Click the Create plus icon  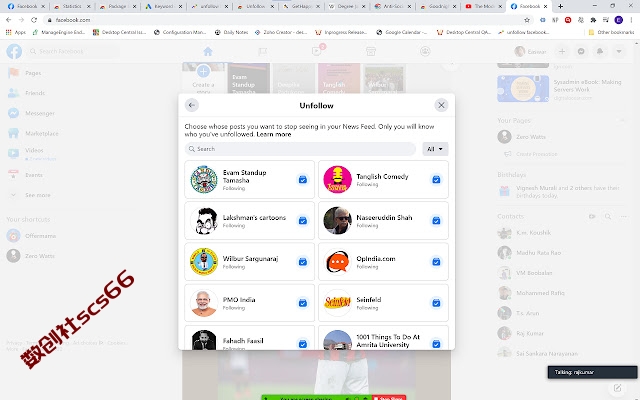tap(562, 51)
